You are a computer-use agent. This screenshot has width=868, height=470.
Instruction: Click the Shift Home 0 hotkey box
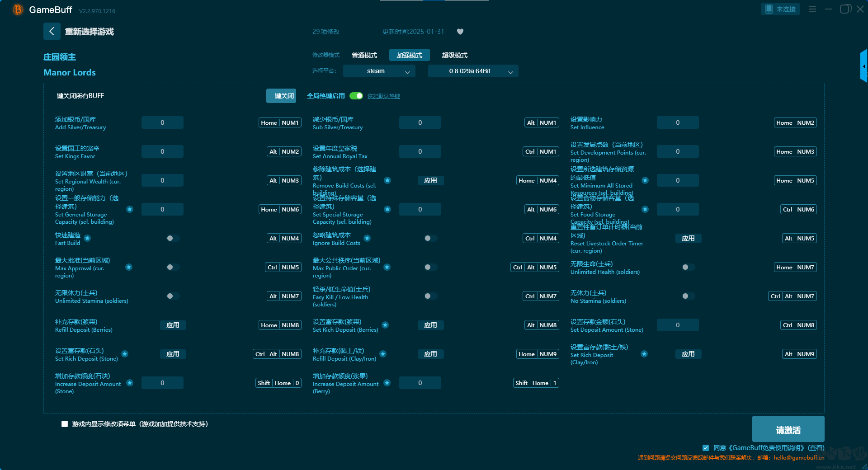coord(278,383)
